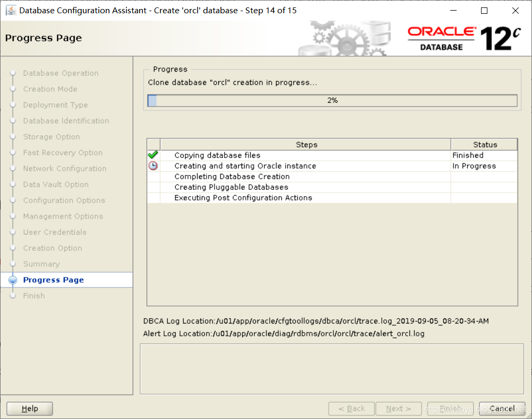Click the Steps column header
532x419 pixels.
(306, 144)
